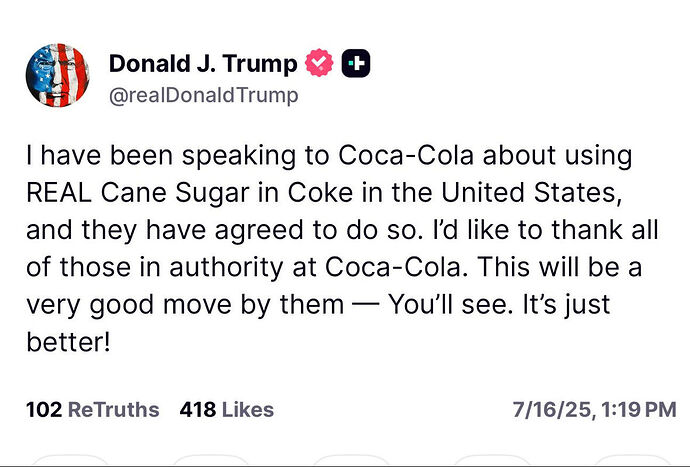Viewport: 690px width, 467px height.
Task: Click the black plus badge beside name
Action: click(x=356, y=63)
